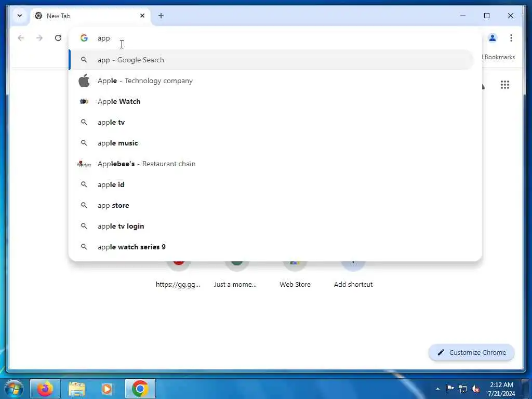
Task: Click the Action Center flag icon
Action: click(450, 389)
